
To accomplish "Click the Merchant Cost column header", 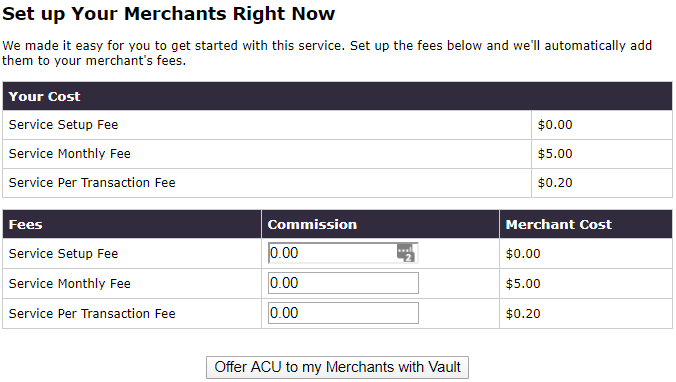I will [558, 224].
